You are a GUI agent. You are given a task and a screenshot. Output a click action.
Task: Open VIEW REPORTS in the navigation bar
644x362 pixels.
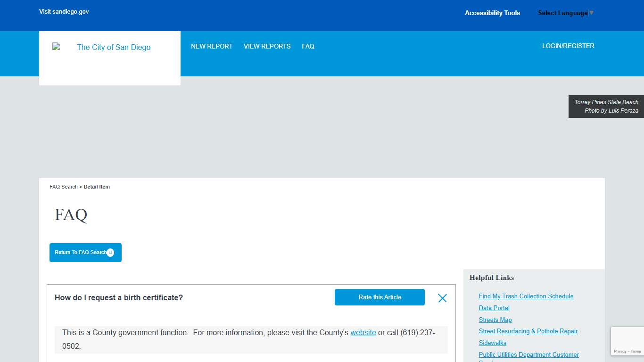267,46
